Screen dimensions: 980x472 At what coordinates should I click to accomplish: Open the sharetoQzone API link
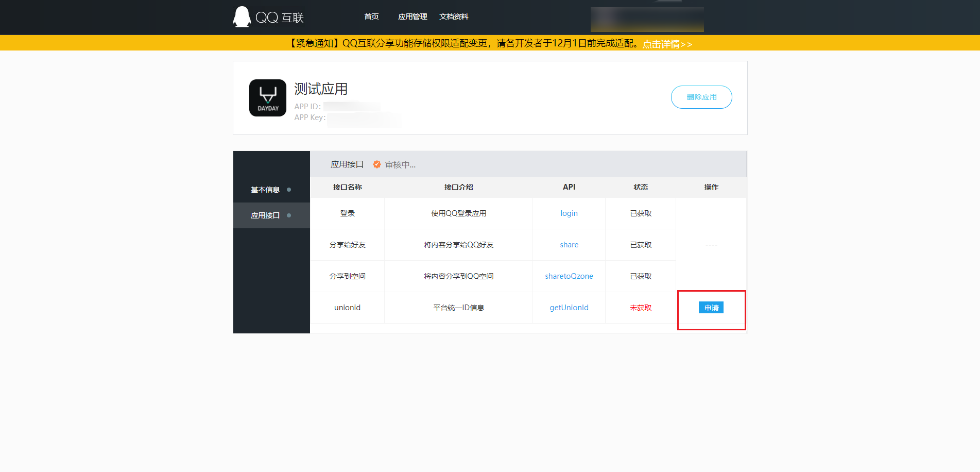569,276
